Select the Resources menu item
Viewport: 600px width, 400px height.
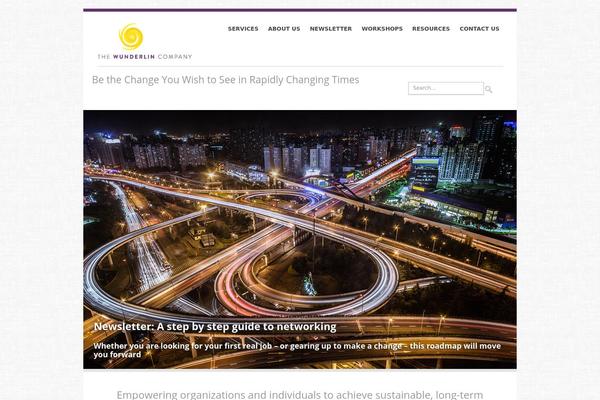tap(431, 29)
